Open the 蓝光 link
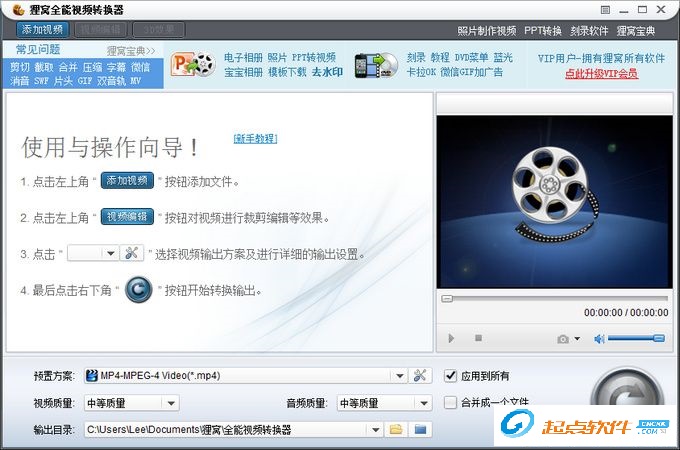680x450 pixels. click(x=503, y=58)
